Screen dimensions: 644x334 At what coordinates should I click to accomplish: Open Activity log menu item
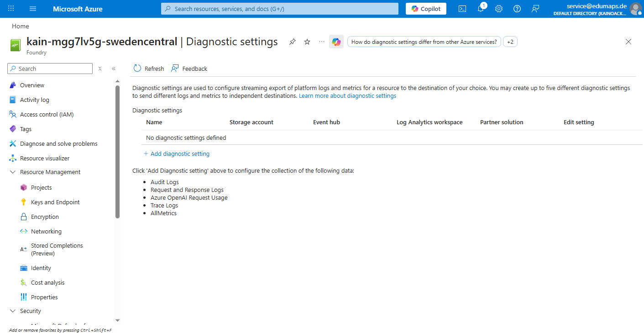(x=35, y=100)
